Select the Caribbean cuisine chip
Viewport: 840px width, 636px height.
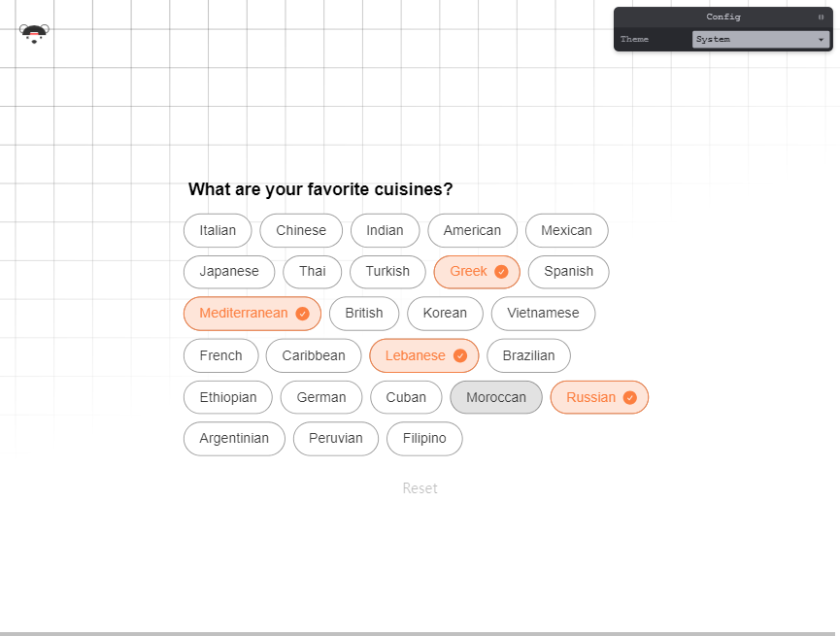point(314,355)
